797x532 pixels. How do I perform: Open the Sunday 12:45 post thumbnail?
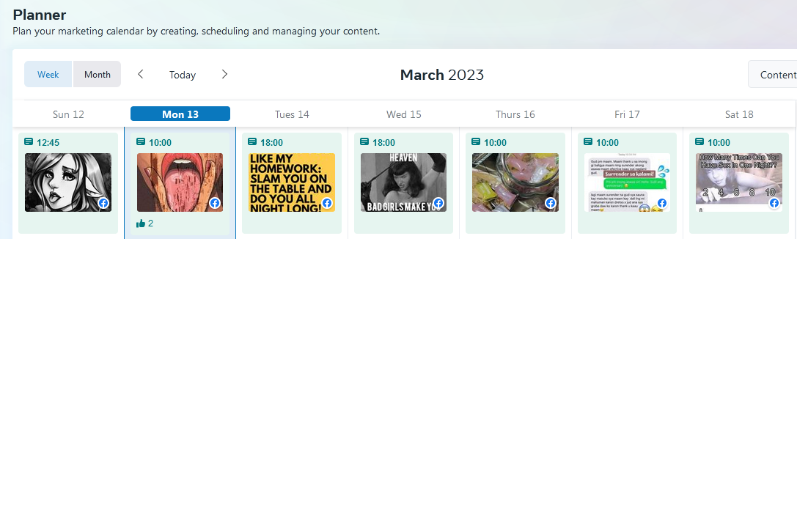pyautogui.click(x=68, y=182)
